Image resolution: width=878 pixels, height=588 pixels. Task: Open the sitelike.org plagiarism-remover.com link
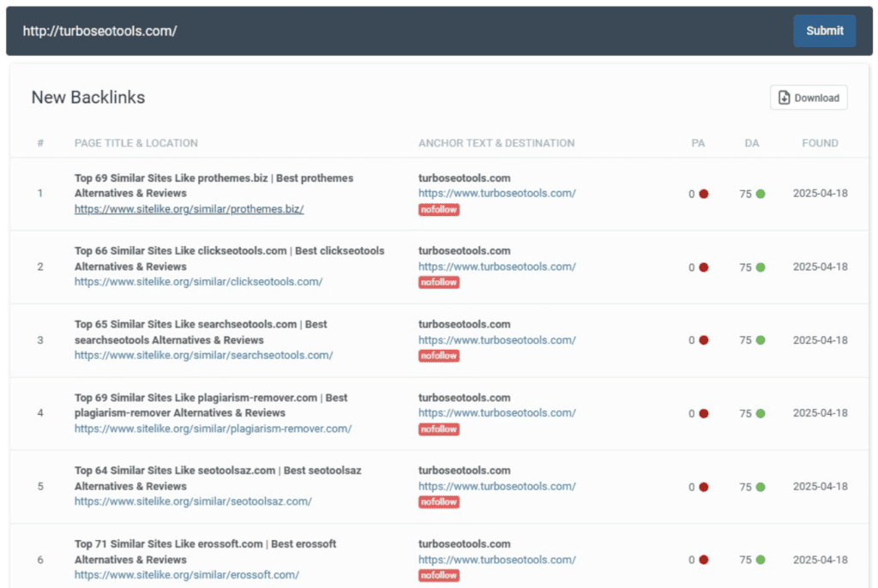point(213,429)
